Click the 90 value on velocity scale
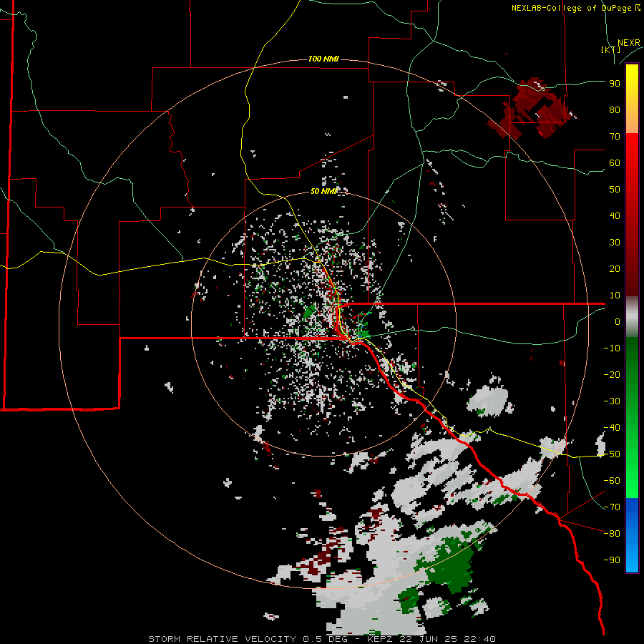 [615, 84]
